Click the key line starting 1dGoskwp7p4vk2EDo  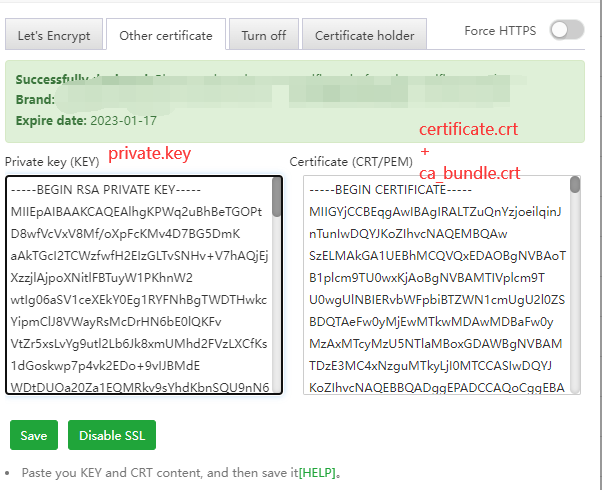click(x=105, y=366)
